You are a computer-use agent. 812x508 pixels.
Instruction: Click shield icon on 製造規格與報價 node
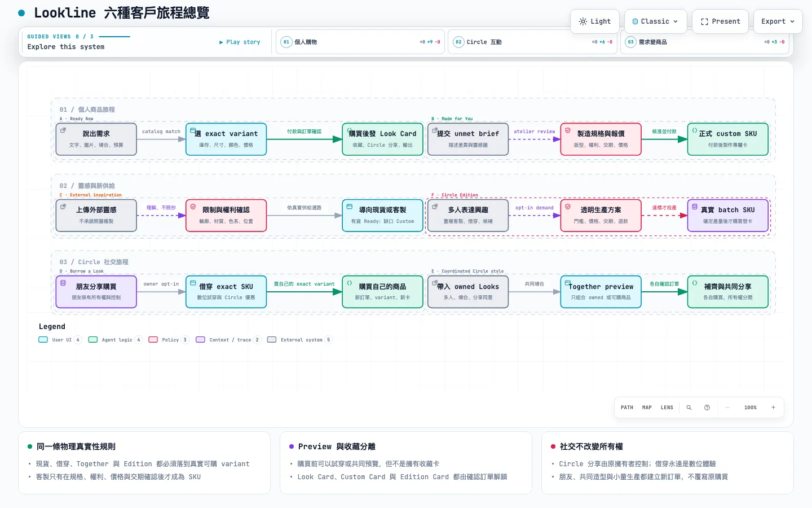click(568, 130)
